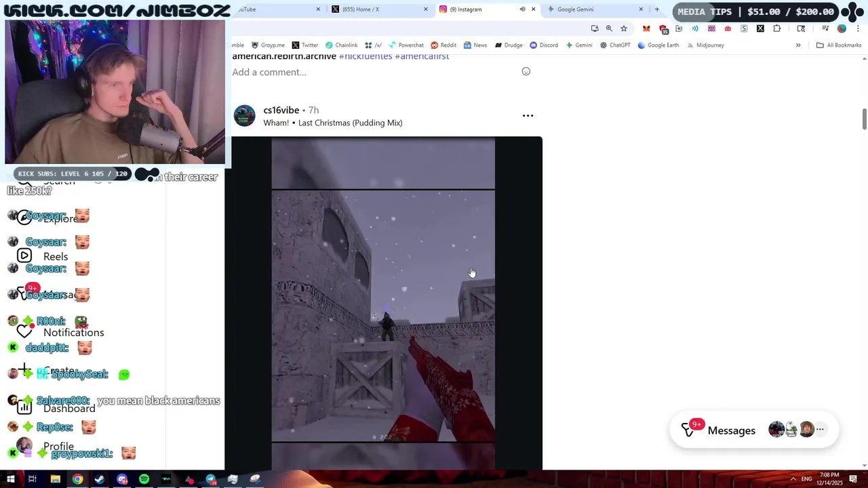This screenshot has height=488, width=868.
Task: Open the Google Earth bookmark
Action: point(658,45)
